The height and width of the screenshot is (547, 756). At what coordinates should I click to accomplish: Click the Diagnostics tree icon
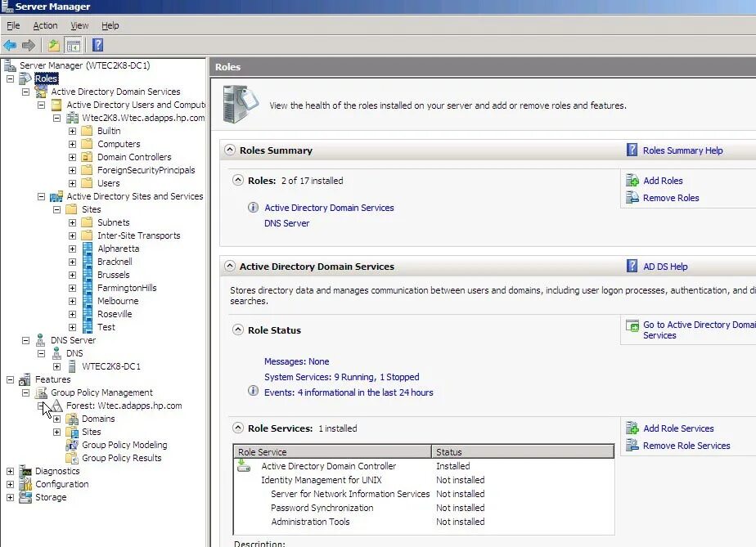(25, 471)
